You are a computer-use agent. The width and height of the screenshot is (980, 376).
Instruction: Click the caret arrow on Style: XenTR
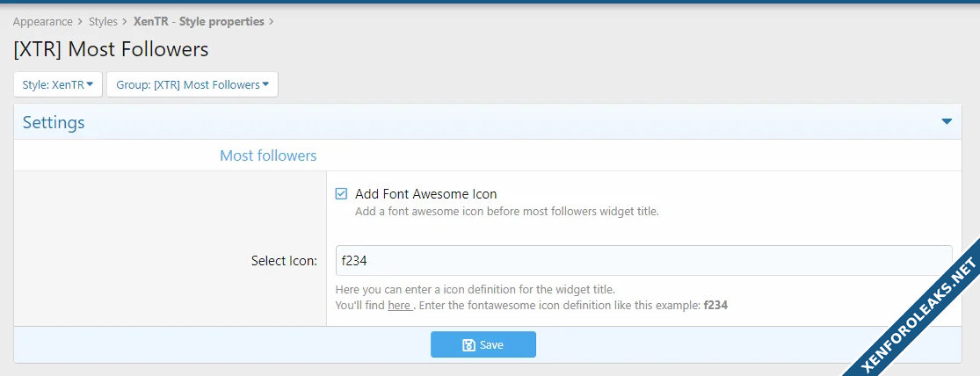point(90,84)
